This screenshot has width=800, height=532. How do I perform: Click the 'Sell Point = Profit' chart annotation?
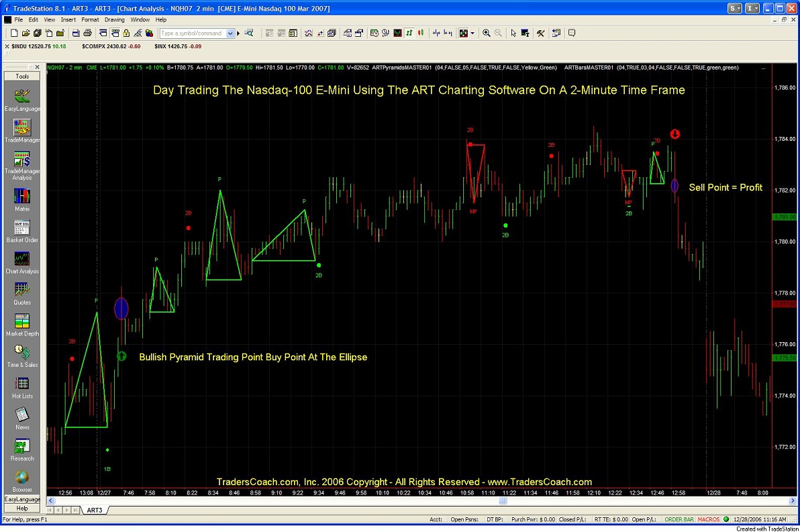pyautogui.click(x=726, y=188)
